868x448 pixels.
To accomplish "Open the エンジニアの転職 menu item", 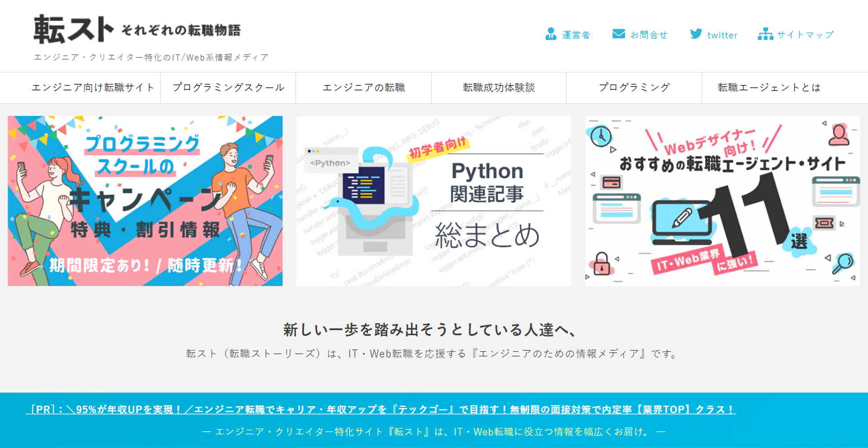I will click(x=363, y=88).
